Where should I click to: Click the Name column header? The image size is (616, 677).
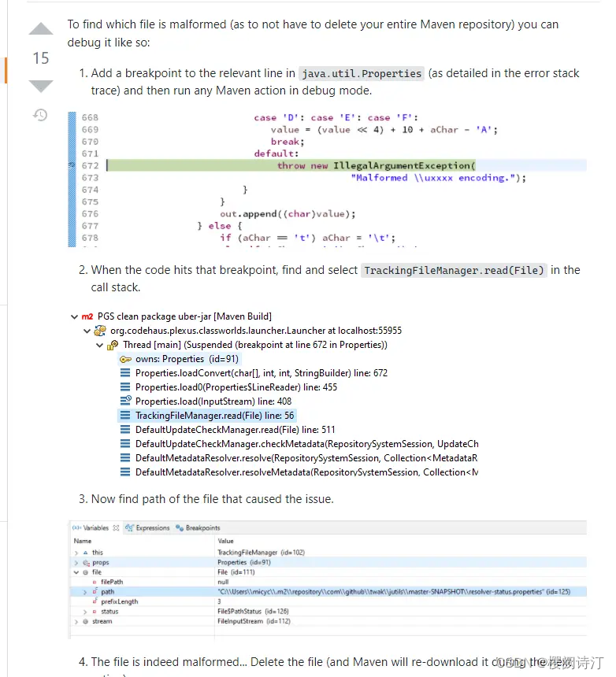click(x=83, y=541)
